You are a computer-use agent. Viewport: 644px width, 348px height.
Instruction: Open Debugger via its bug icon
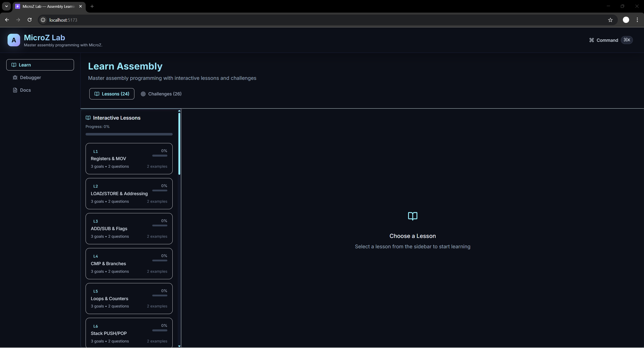pyautogui.click(x=15, y=78)
